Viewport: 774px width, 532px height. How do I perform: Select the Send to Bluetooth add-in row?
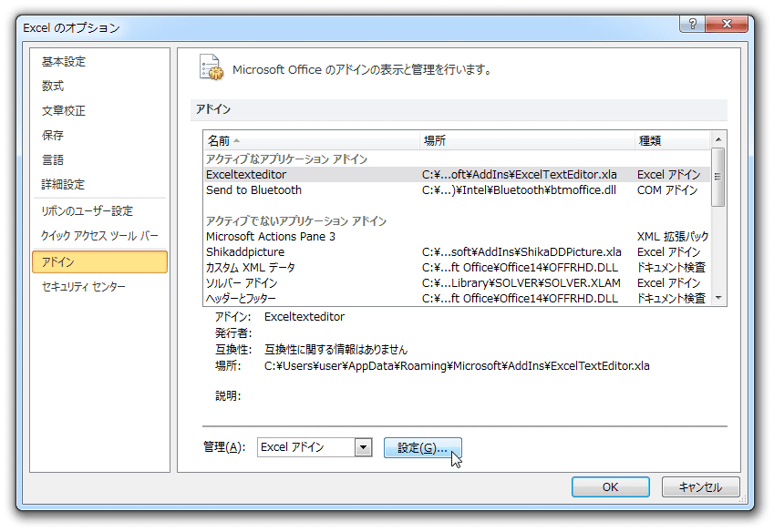tap(457, 190)
